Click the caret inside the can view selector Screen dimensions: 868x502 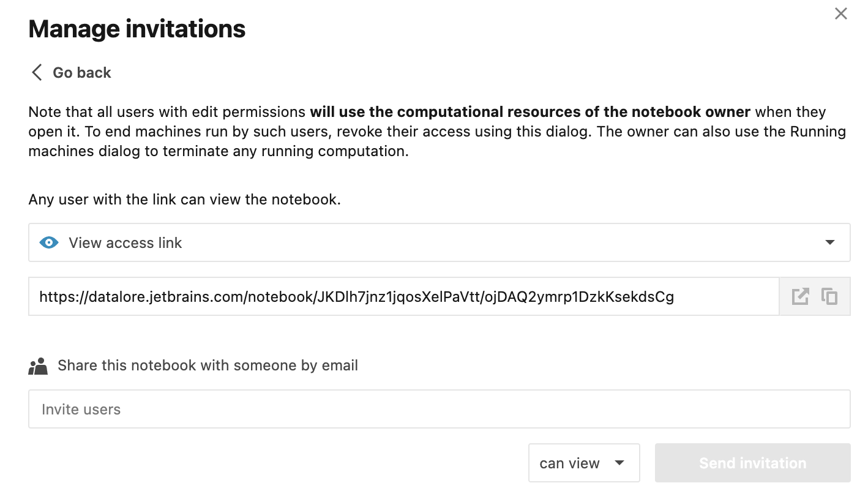click(x=619, y=463)
